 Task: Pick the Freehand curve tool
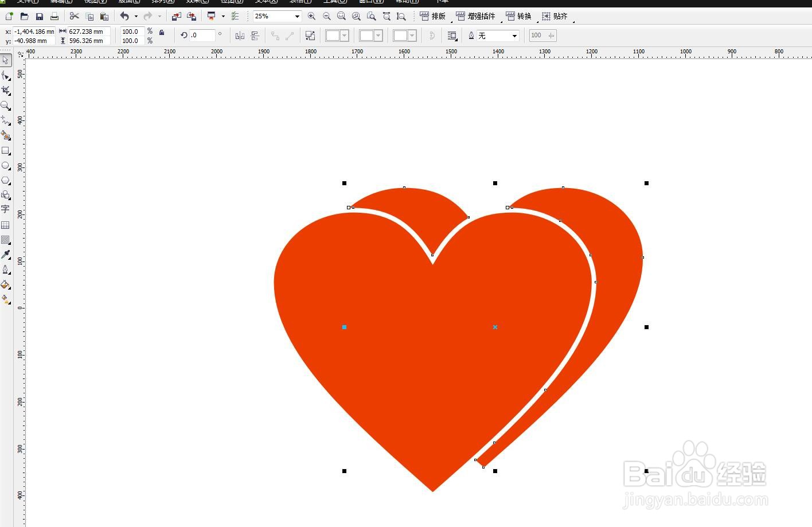click(x=6, y=120)
